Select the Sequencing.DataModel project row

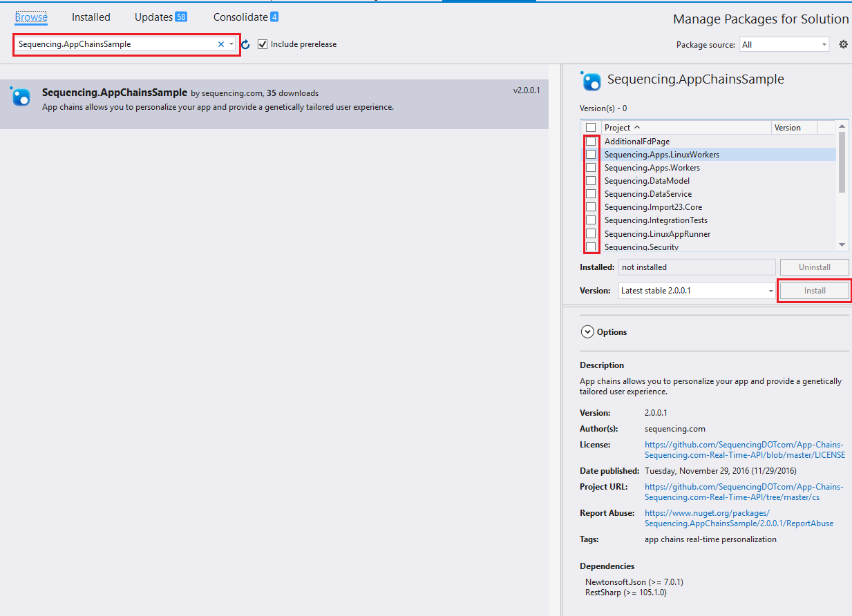pyautogui.click(x=709, y=181)
